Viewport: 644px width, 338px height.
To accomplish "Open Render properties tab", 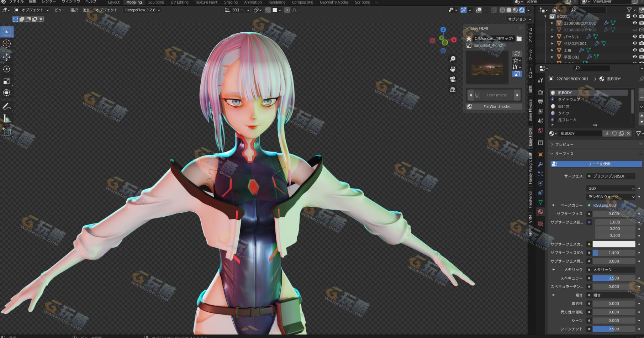I will point(540,92).
